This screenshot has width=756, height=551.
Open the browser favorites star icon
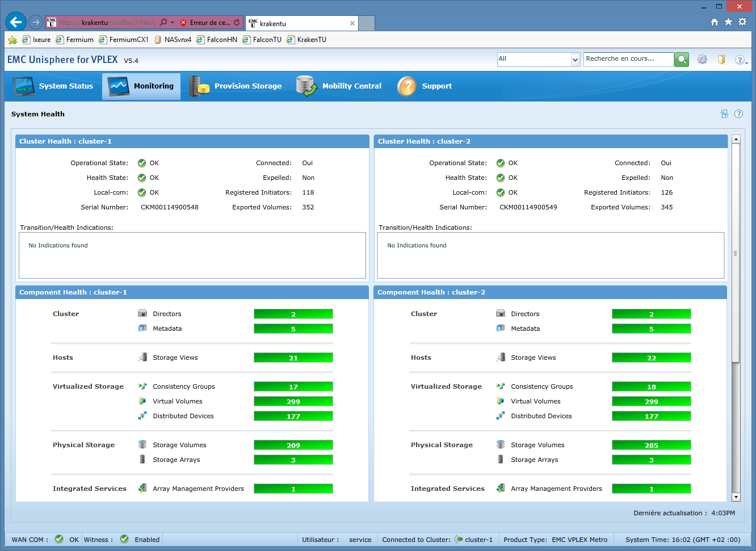(728, 22)
